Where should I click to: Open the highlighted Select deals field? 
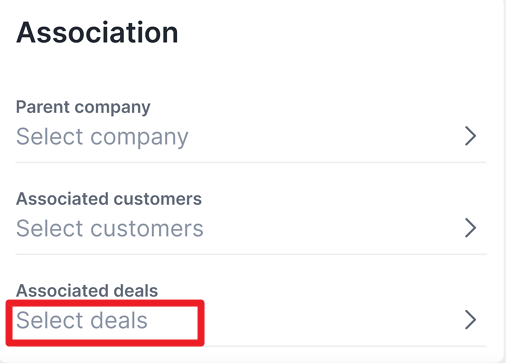click(82, 320)
